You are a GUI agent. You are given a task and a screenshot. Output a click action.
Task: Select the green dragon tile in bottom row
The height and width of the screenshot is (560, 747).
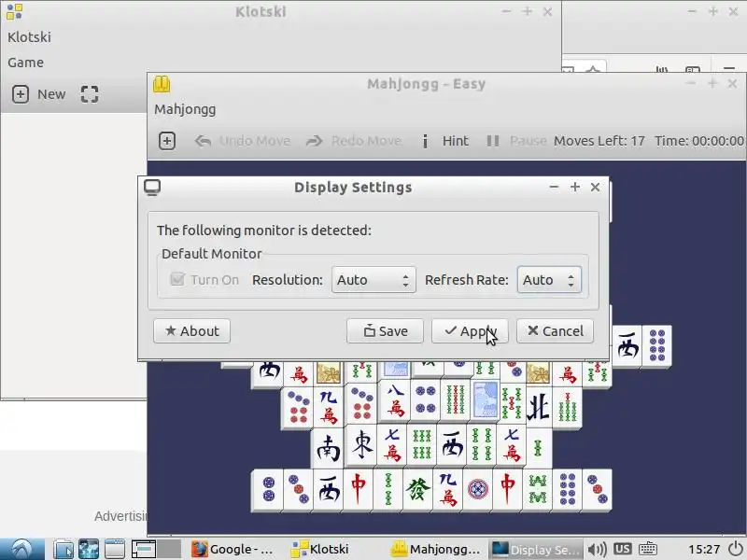pyautogui.click(x=417, y=489)
